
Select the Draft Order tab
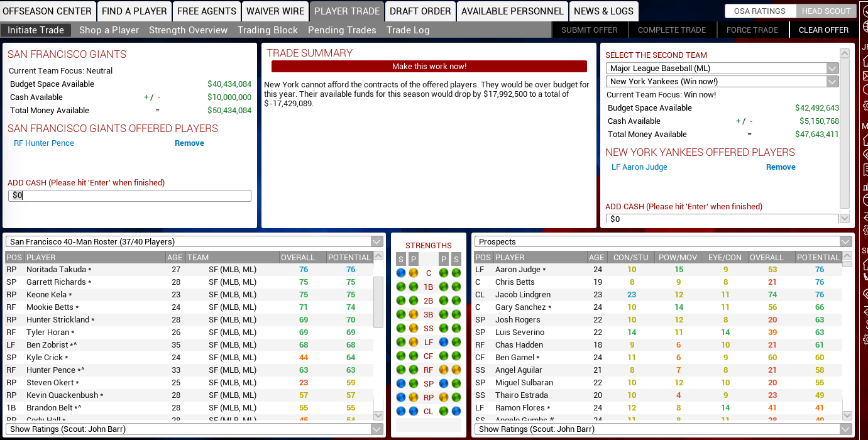click(x=420, y=11)
